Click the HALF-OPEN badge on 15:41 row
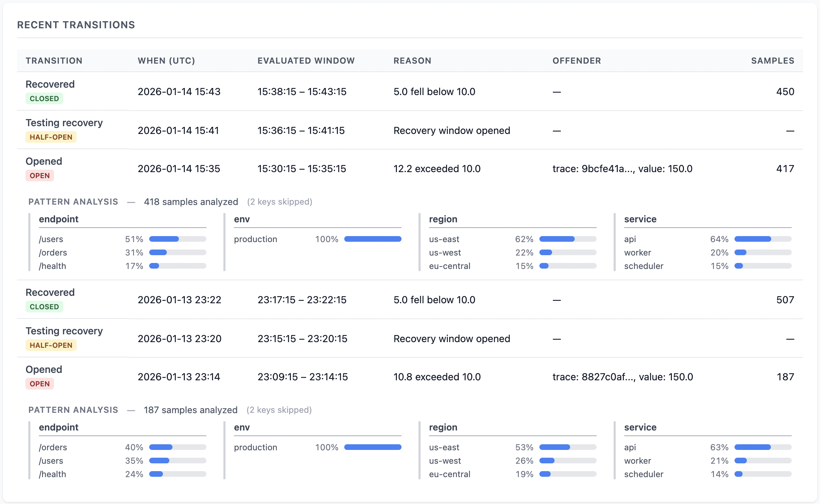The width and height of the screenshot is (820, 504). (51, 137)
